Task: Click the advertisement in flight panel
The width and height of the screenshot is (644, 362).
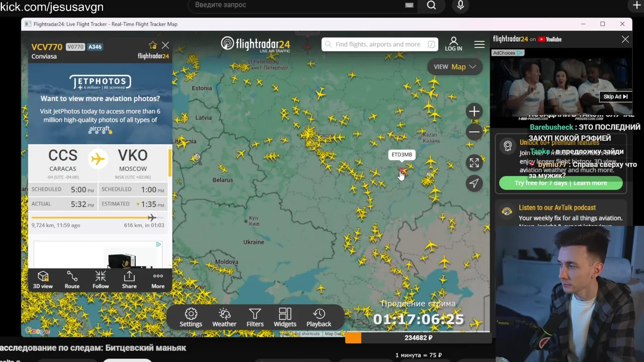Action: click(x=98, y=254)
